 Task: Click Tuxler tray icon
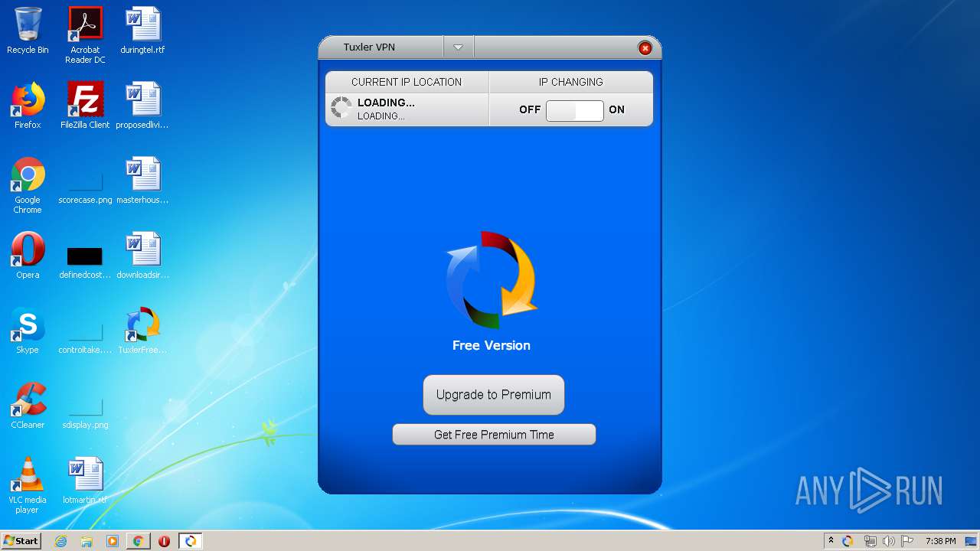pos(848,541)
